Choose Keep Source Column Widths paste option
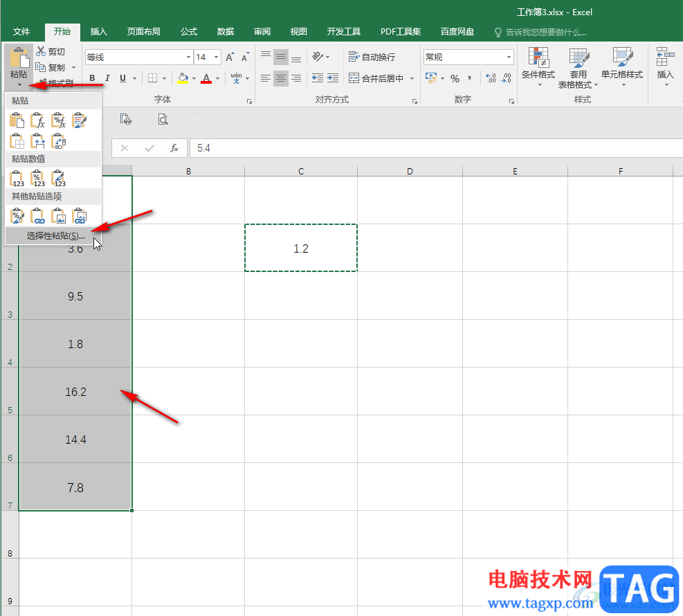 (38, 142)
